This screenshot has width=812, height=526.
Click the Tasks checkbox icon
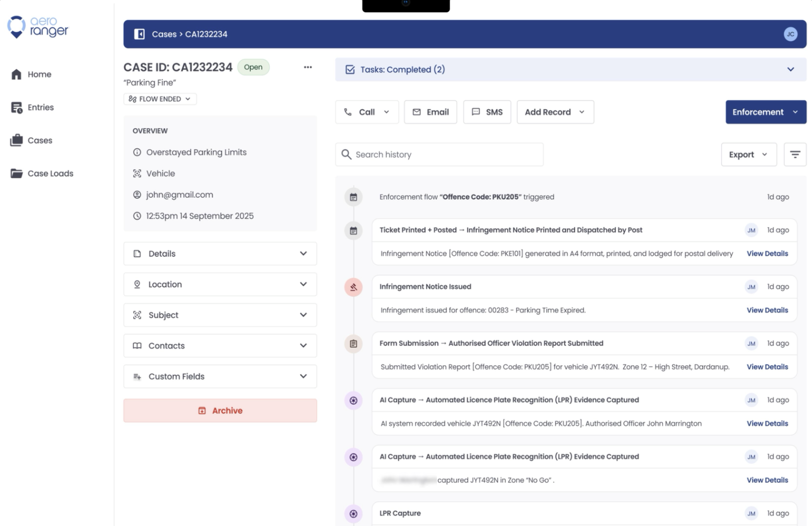pyautogui.click(x=350, y=69)
